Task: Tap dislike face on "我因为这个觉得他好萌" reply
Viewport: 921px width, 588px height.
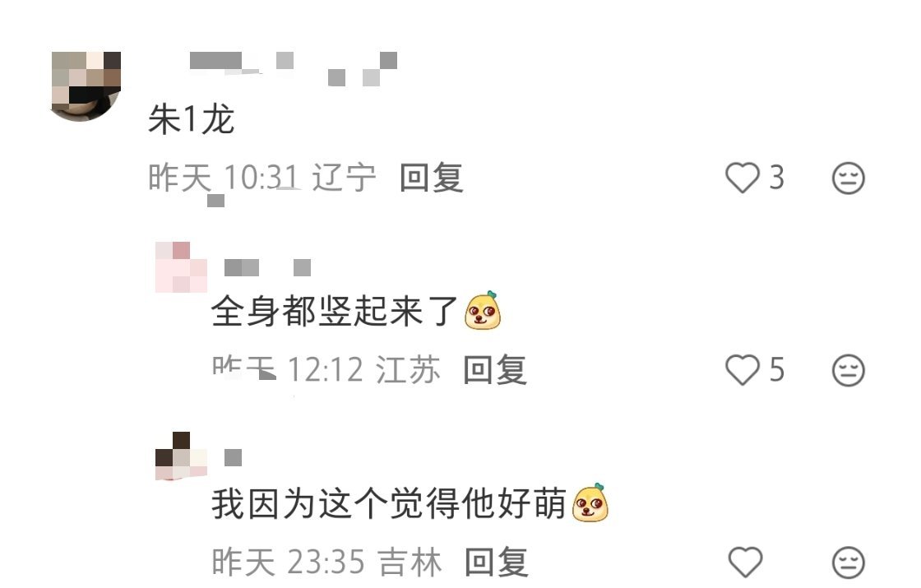Action: click(x=848, y=563)
